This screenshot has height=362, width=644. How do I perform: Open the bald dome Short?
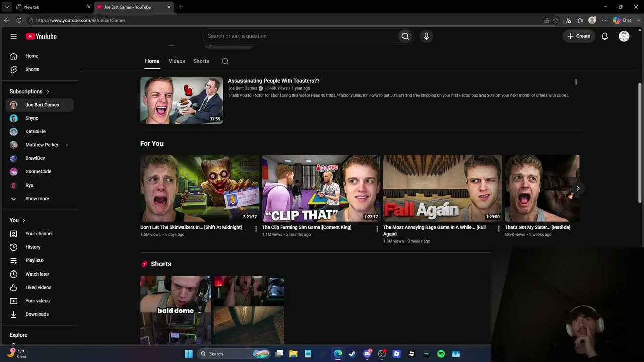pyautogui.click(x=176, y=310)
